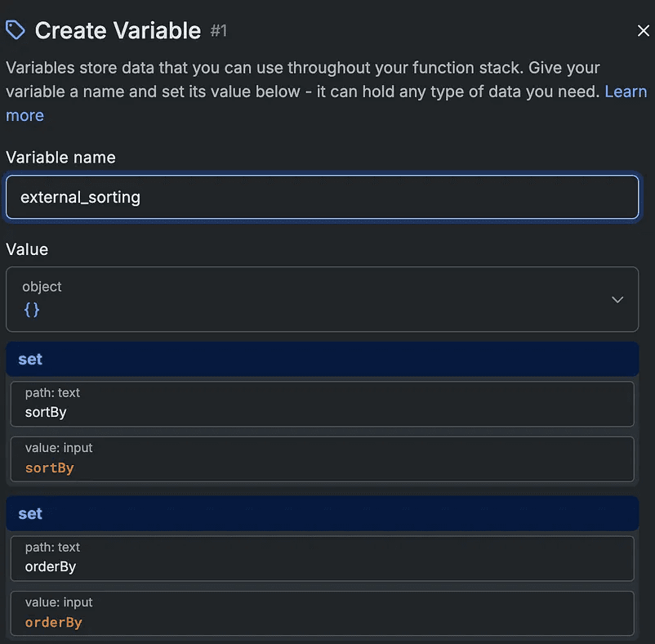Click the orange orderBy input value
The image size is (655, 644).
click(x=54, y=623)
